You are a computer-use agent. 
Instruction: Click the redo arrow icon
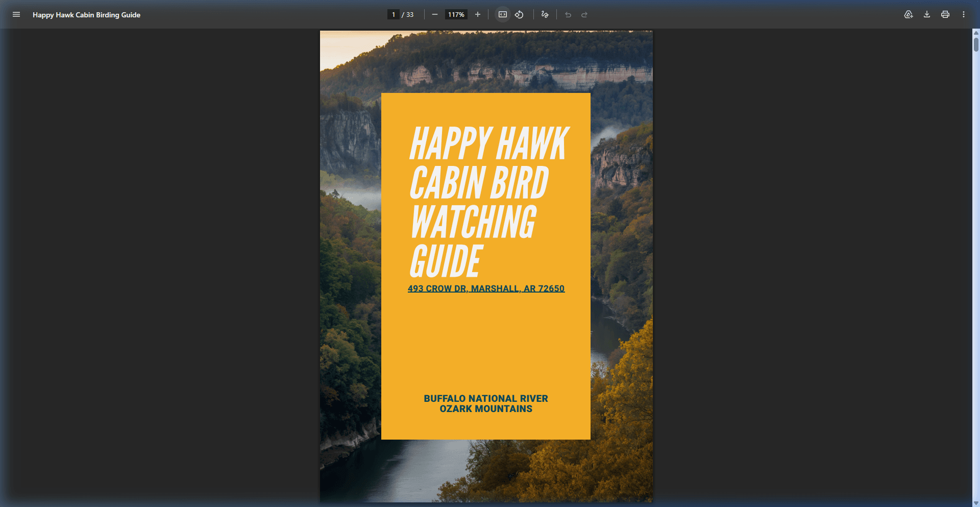584,14
